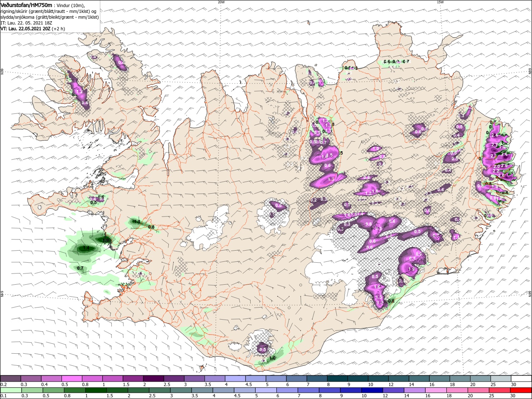Pick upper color bar dark purple swatch labeled 2

[154, 379]
